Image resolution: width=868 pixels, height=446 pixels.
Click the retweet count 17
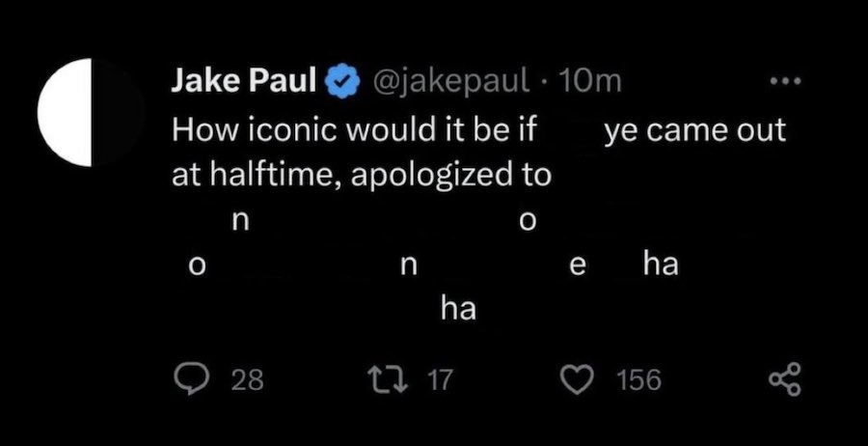[x=438, y=380]
